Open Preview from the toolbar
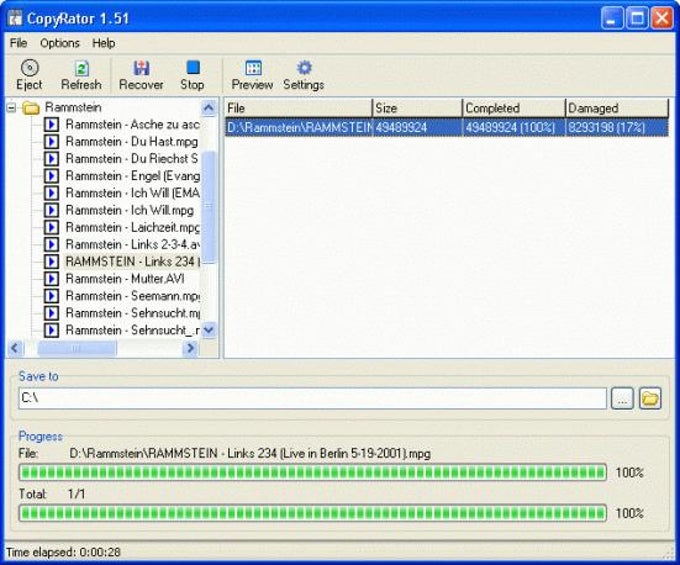Image resolution: width=680 pixels, height=565 pixels. (253, 68)
